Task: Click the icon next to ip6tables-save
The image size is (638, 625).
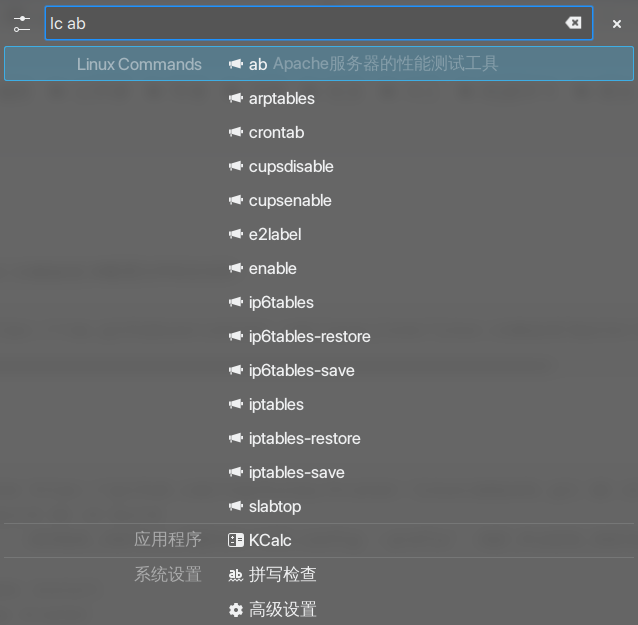Action: 236,370
